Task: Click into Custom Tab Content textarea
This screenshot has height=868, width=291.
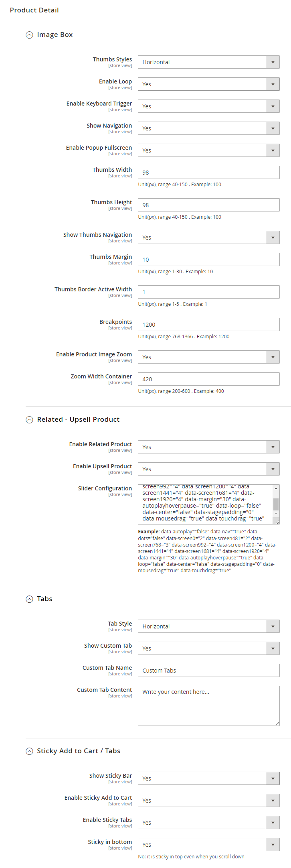Action: tap(208, 706)
